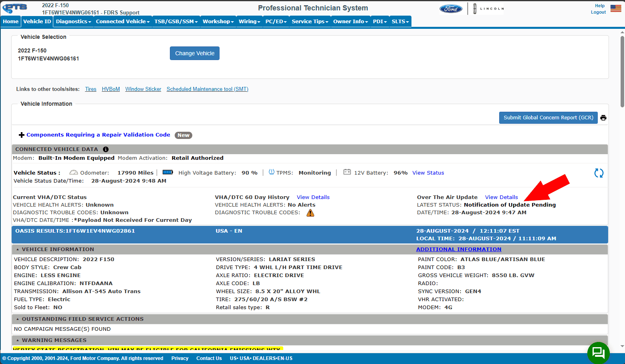Open Components Requiring a Repair Validation Code
Viewport: 625px width, 364px height.
[x=98, y=135]
